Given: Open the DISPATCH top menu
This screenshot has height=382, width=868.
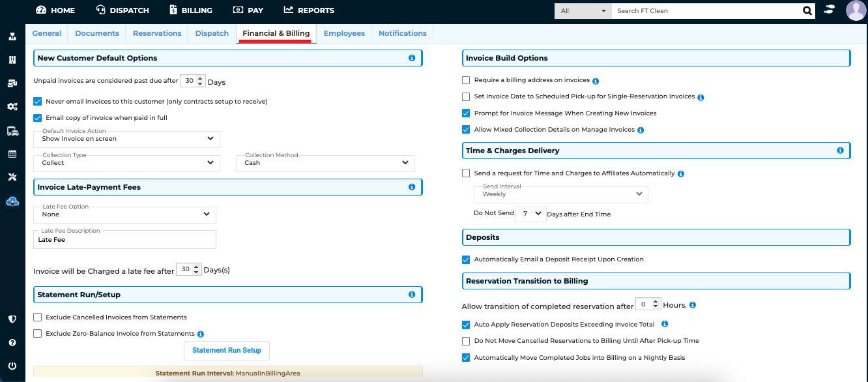Looking at the screenshot, I should tap(123, 10).
